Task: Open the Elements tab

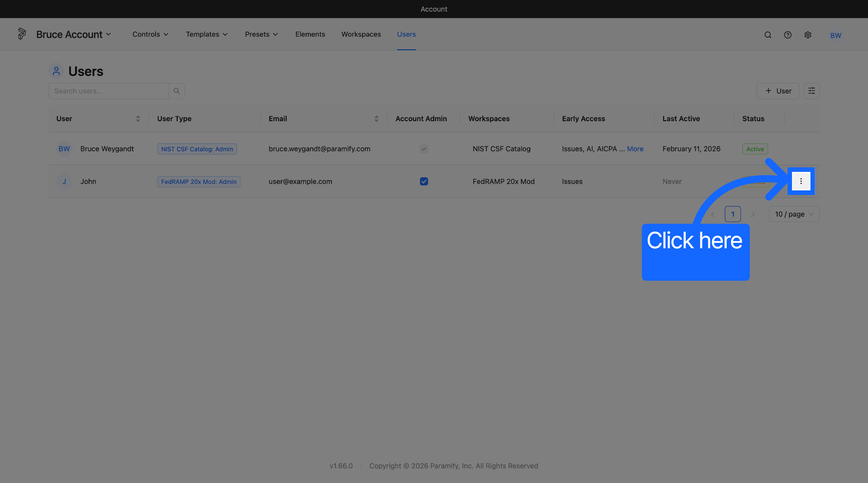Action: 310,34
